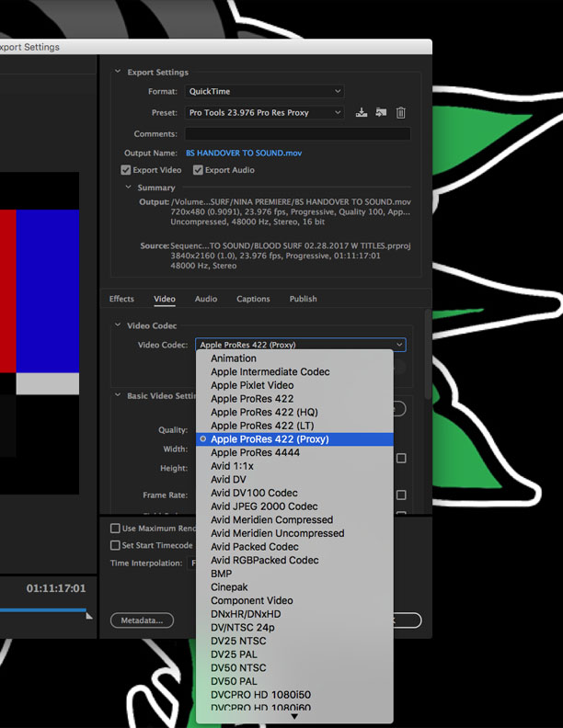
Task: Switch to the Audio tab
Action: (x=206, y=299)
